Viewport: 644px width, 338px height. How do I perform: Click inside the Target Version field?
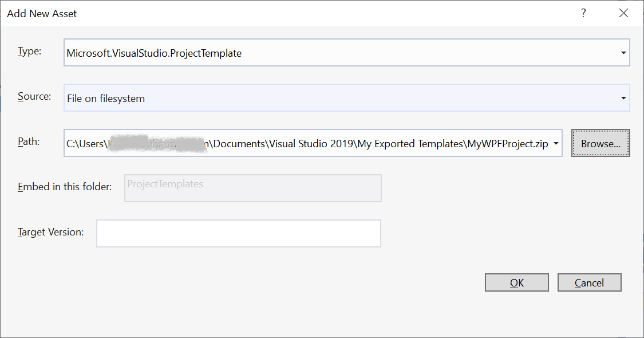pyautogui.click(x=238, y=234)
